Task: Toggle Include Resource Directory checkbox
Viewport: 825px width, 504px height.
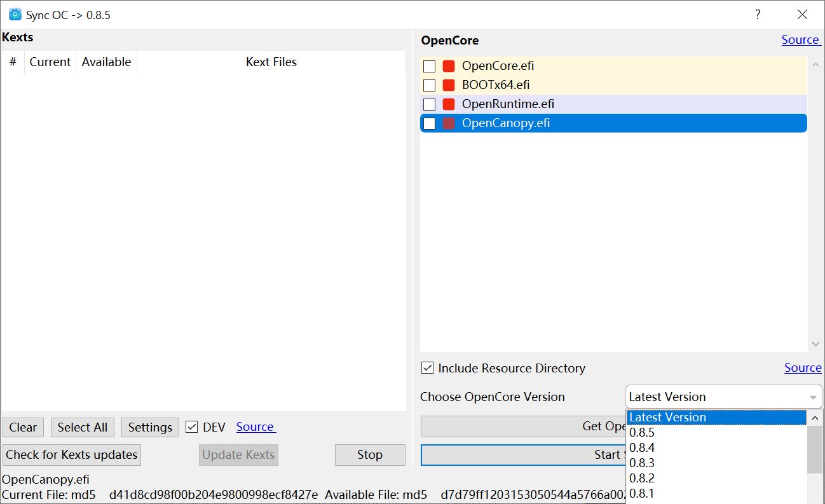Action: (x=428, y=368)
